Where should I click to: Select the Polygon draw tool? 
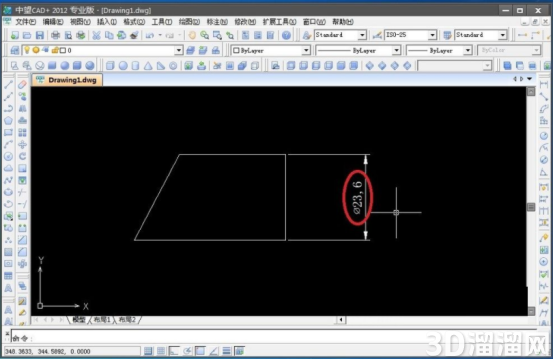coord(8,120)
